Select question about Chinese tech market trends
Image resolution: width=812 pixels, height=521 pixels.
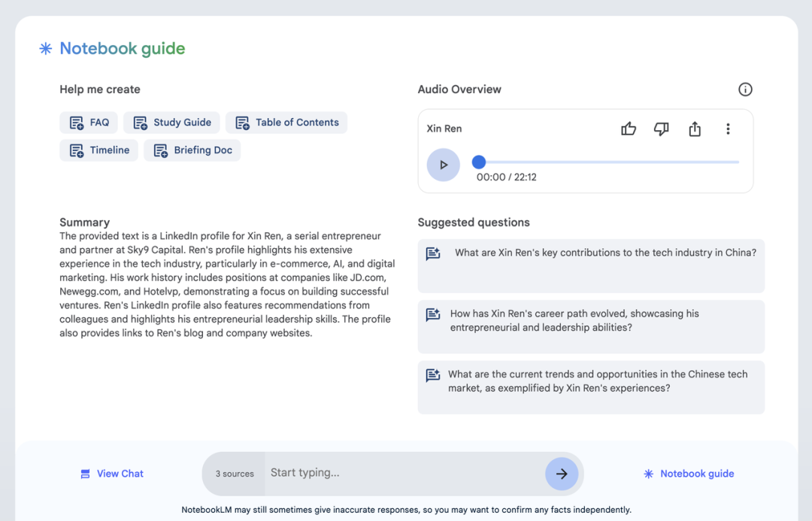point(591,387)
